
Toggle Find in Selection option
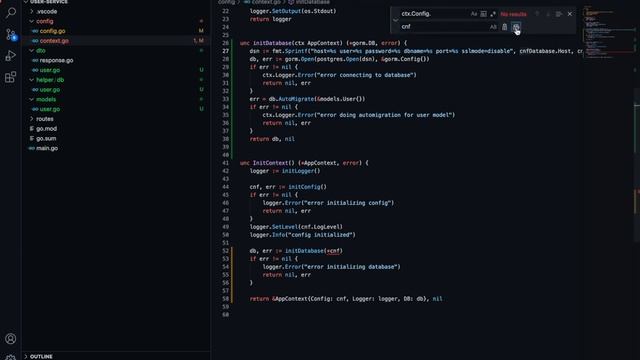(559, 14)
